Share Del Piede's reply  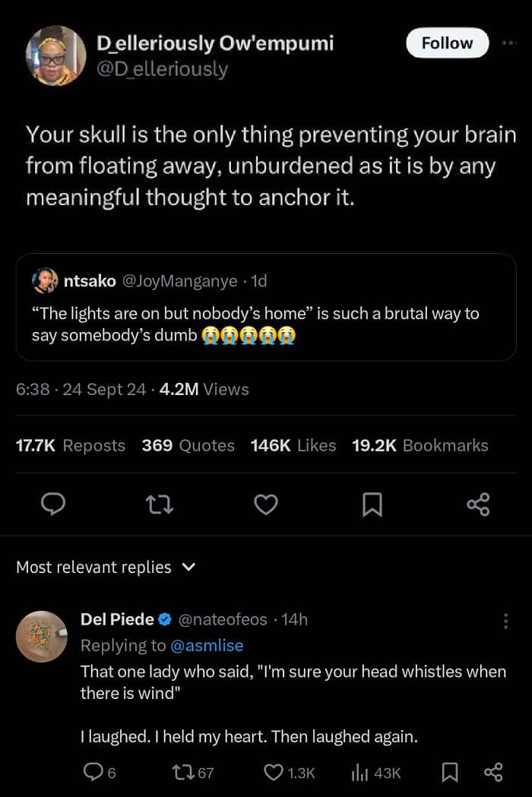tap(493, 773)
